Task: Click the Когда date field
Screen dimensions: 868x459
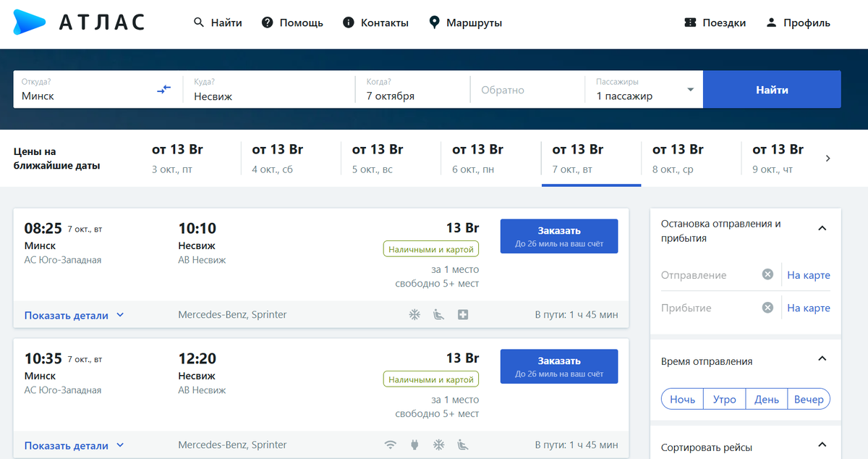Action: point(412,89)
